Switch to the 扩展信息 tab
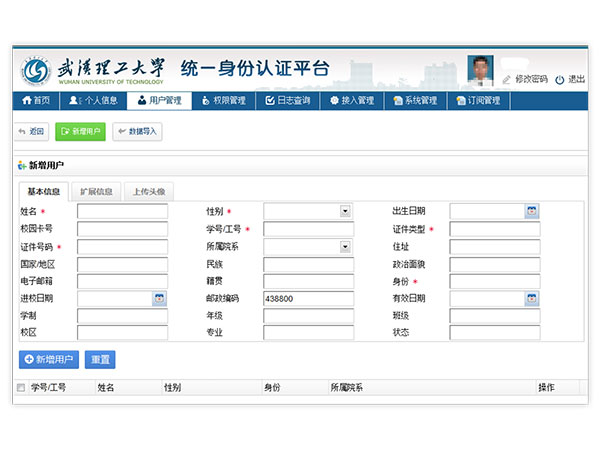The image size is (600, 450). 97,191
